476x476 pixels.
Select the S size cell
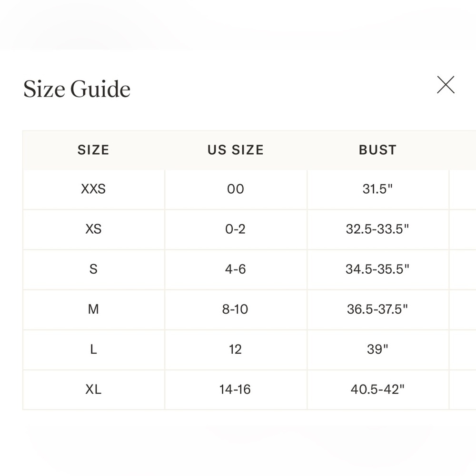pyautogui.click(x=93, y=269)
